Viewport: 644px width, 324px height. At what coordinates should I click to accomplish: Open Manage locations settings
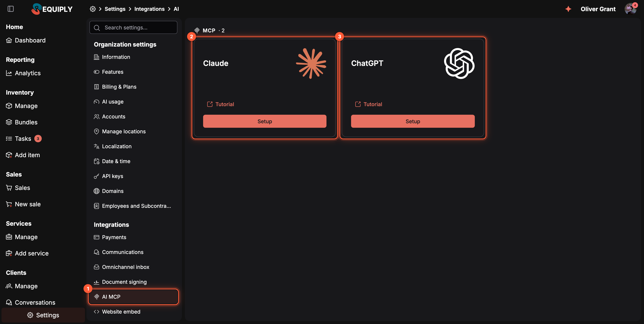119,131
